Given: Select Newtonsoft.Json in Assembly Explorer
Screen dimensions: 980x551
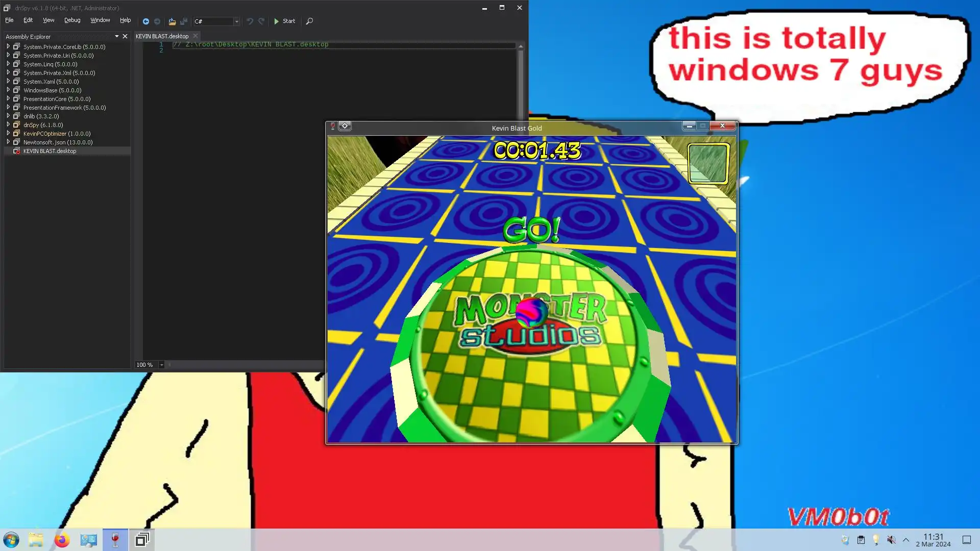Looking at the screenshot, I should click(x=58, y=142).
